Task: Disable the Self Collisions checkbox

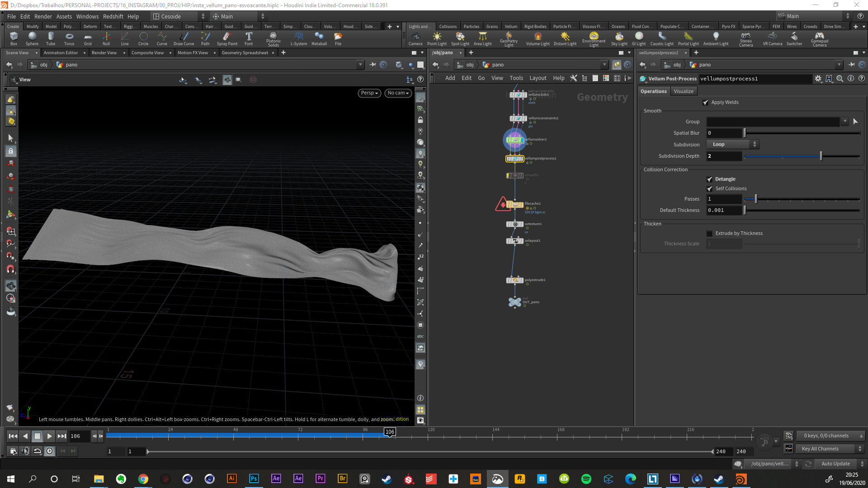Action: coord(710,189)
